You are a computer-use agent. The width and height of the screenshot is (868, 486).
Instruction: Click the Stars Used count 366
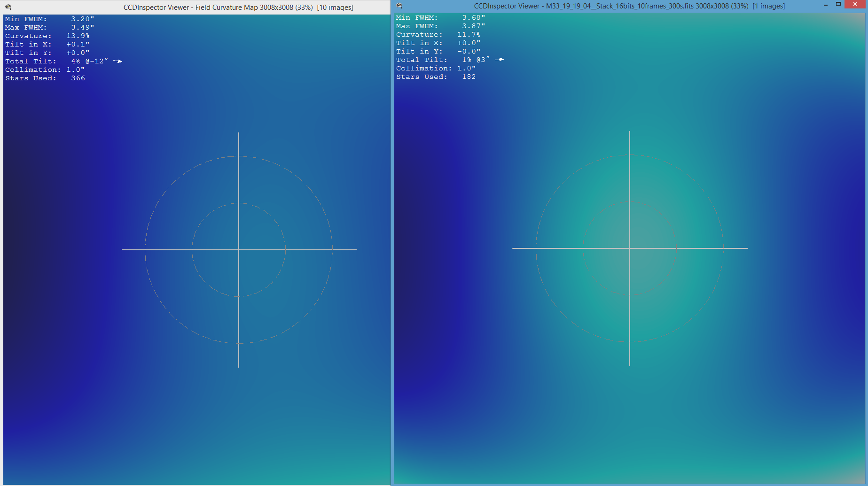(78, 78)
